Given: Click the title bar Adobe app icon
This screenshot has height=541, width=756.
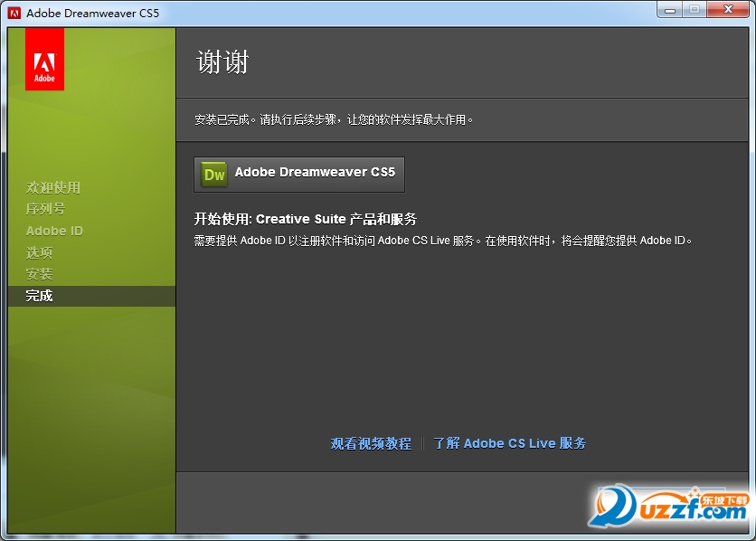Looking at the screenshot, I should (14, 13).
